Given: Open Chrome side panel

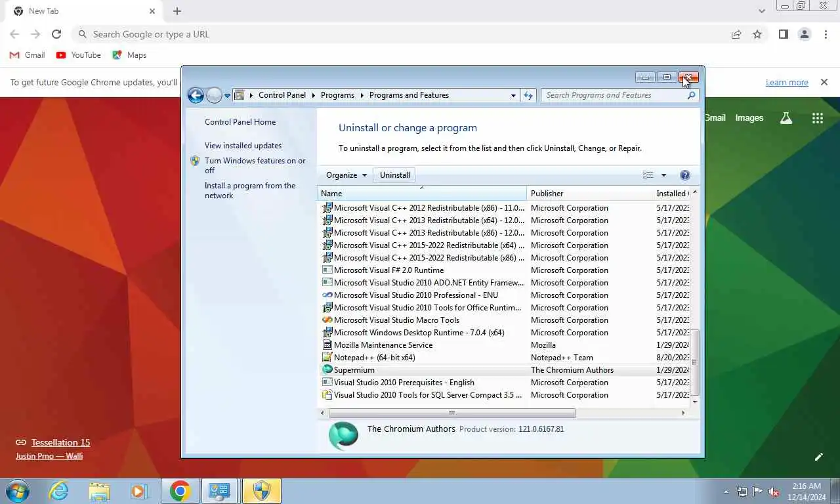Looking at the screenshot, I should pyautogui.click(x=783, y=34).
